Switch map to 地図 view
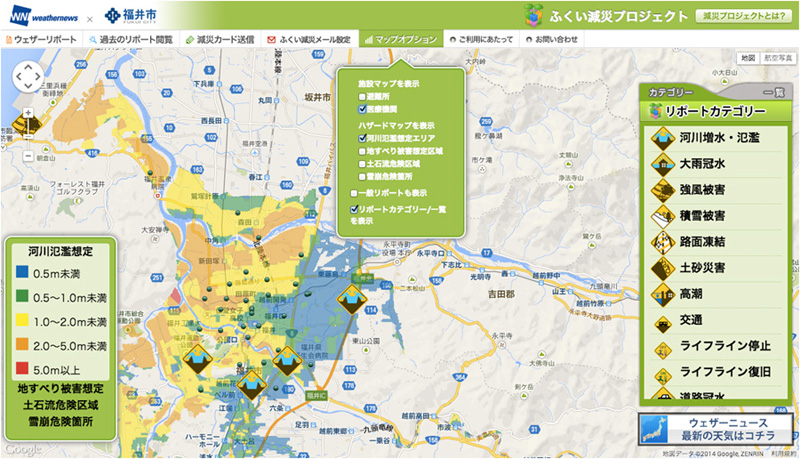The image size is (800, 459). click(748, 58)
